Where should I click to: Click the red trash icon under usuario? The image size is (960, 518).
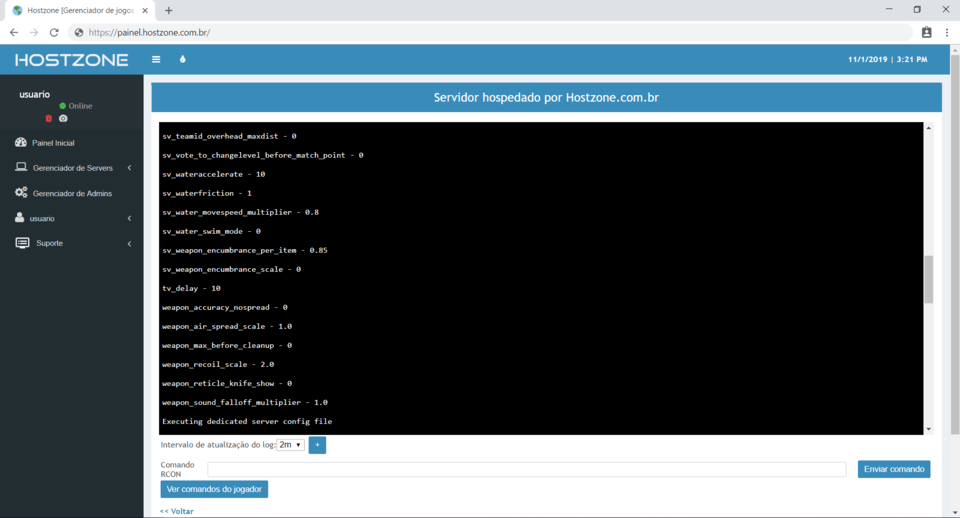tap(49, 118)
